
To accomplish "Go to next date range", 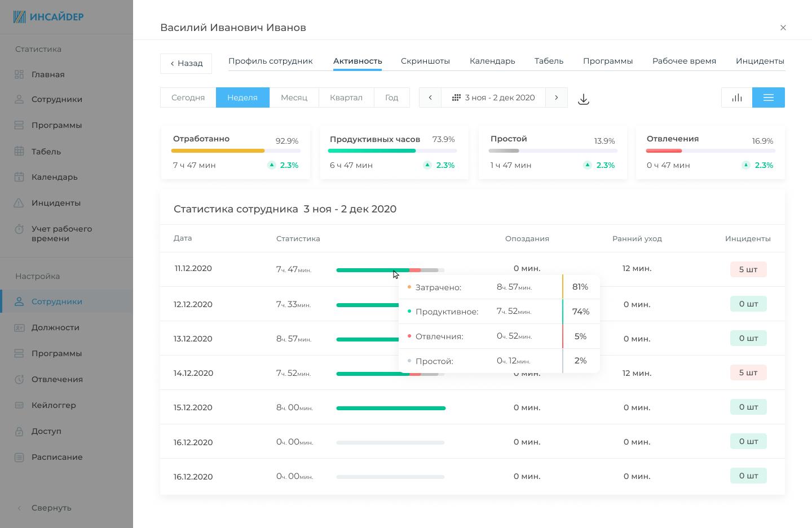I will pyautogui.click(x=556, y=97).
